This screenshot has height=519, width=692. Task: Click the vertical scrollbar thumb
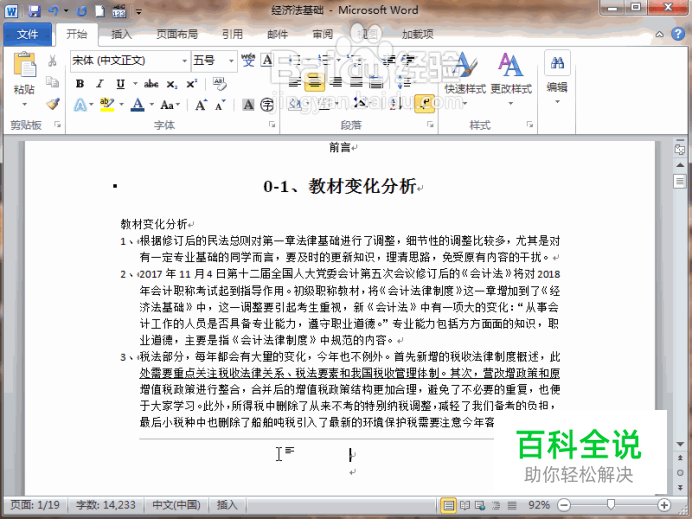(680, 181)
